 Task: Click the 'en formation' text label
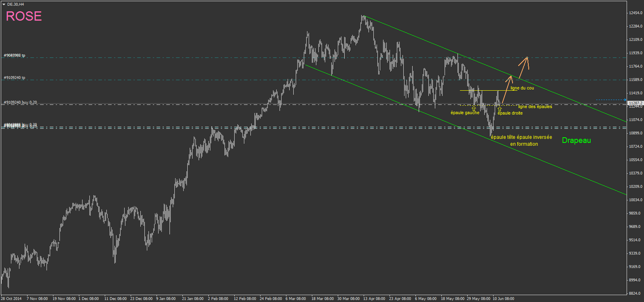click(x=524, y=144)
